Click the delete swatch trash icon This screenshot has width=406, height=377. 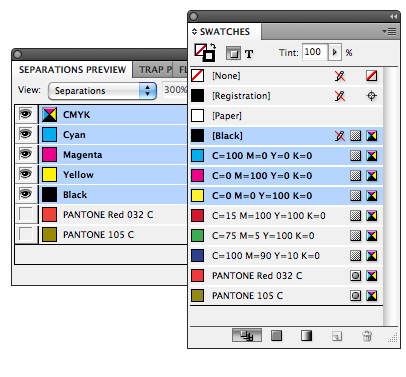pos(367,336)
